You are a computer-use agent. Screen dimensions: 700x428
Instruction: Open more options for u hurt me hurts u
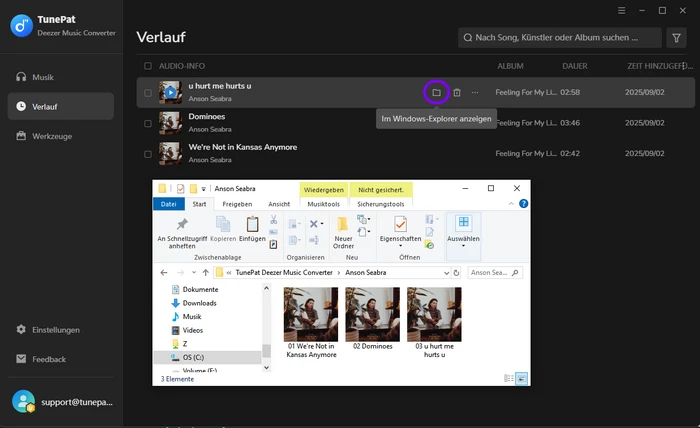click(475, 92)
